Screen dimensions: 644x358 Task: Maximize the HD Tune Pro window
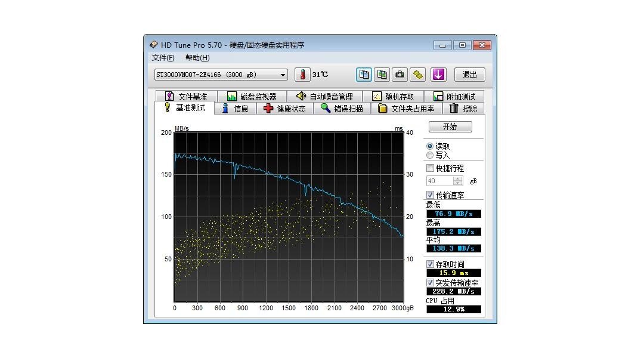462,45
